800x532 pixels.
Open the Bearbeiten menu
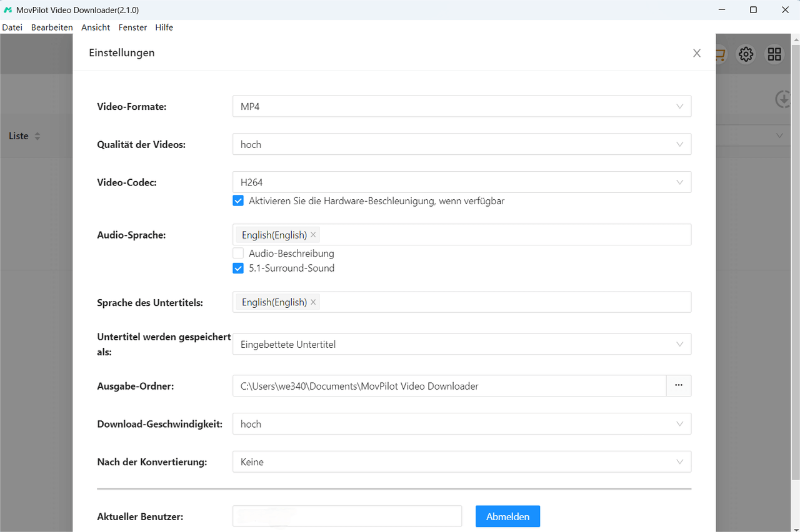pyautogui.click(x=52, y=27)
